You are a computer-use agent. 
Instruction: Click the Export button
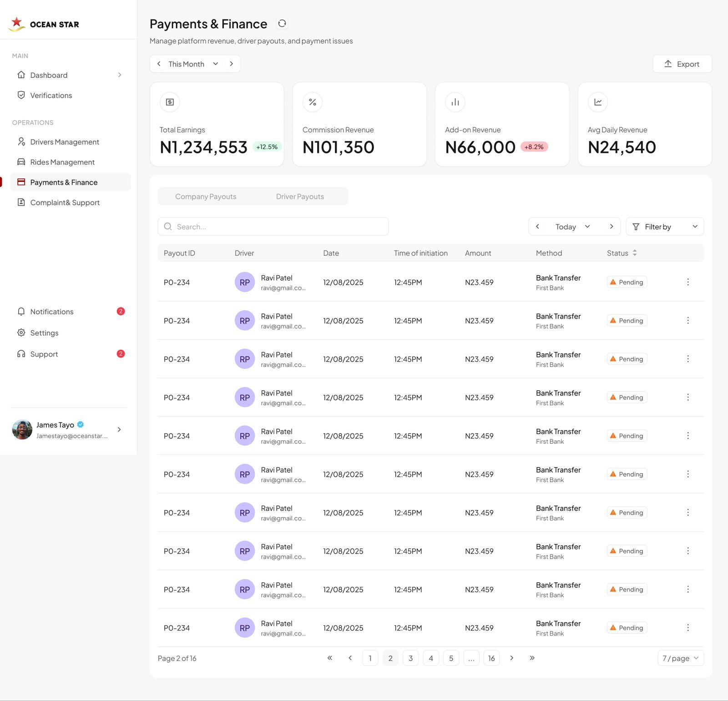[682, 64]
